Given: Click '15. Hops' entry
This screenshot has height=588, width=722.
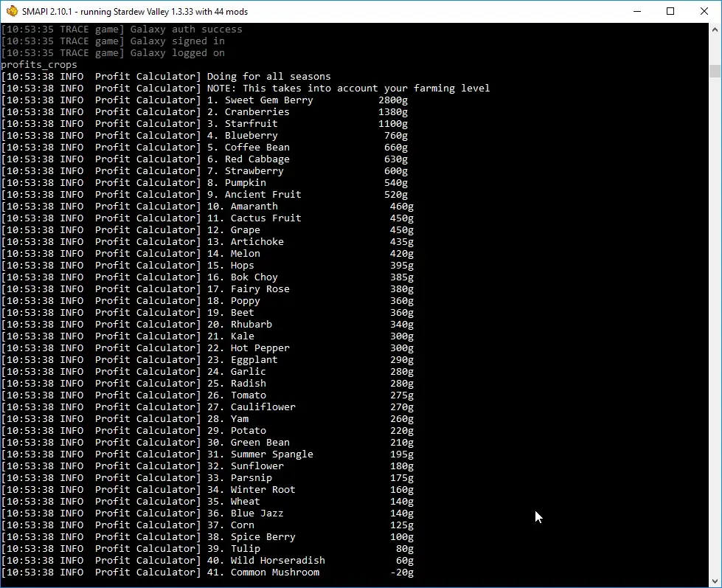Looking at the screenshot, I should (231, 266).
